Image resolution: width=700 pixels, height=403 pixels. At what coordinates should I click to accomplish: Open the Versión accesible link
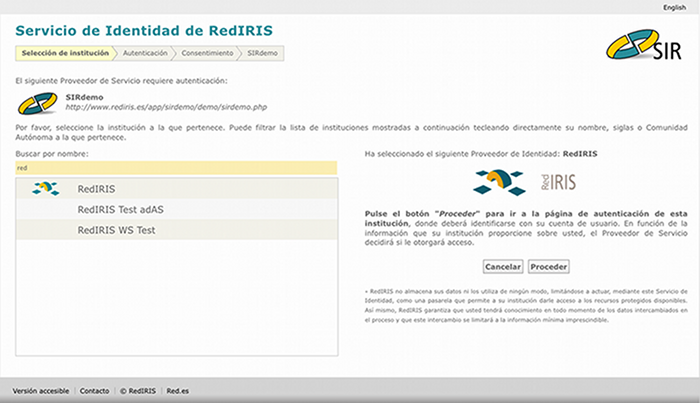(41, 391)
